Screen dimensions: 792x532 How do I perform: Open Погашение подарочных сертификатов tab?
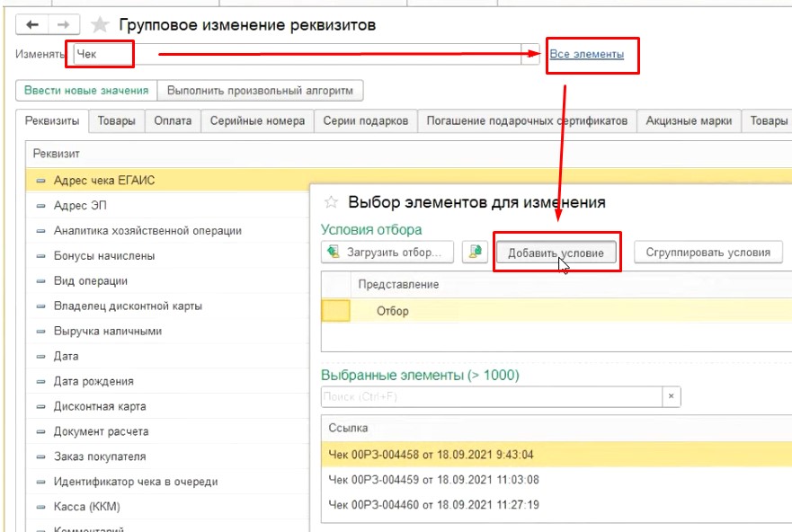pyautogui.click(x=527, y=121)
